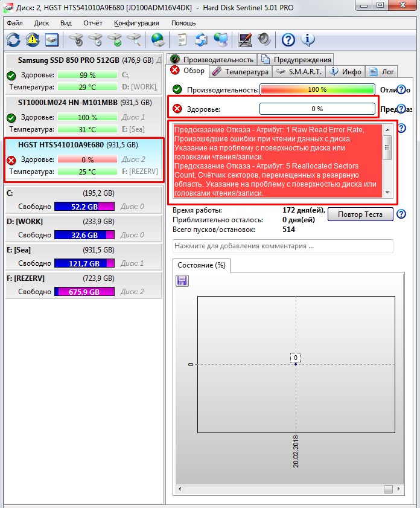Image resolution: width=420 pixels, height=508 pixels.
Task: Click the 52,2 GB free space bar
Action: pyautogui.click(x=84, y=207)
